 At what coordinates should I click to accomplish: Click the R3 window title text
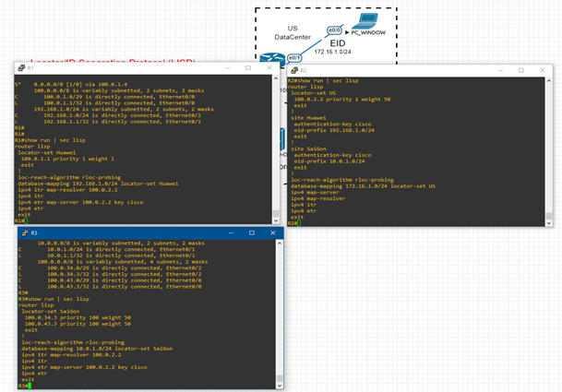click(34, 233)
